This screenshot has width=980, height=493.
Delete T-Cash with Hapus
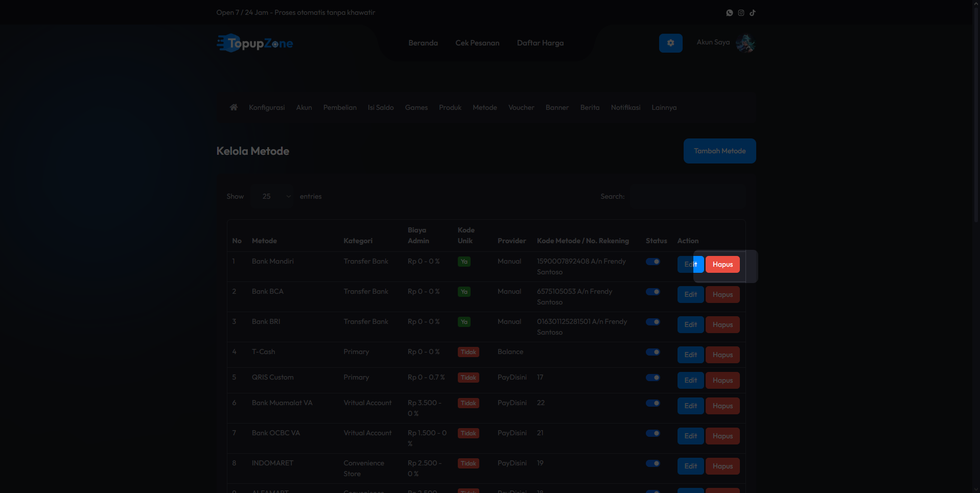click(722, 355)
